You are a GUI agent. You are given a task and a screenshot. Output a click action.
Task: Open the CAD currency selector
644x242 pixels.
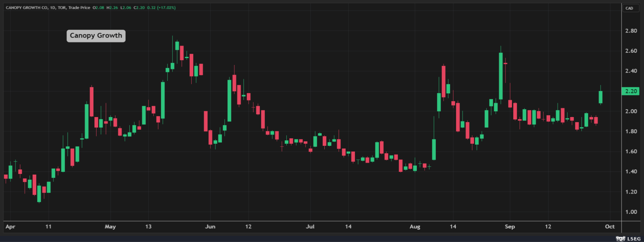(629, 8)
